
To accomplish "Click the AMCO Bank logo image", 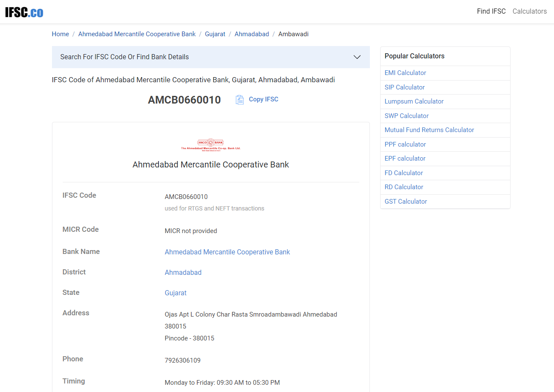I will click(x=211, y=145).
